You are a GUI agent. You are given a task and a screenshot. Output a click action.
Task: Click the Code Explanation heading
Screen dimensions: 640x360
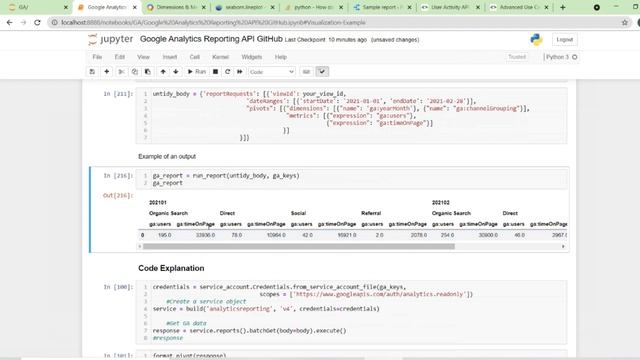171,268
